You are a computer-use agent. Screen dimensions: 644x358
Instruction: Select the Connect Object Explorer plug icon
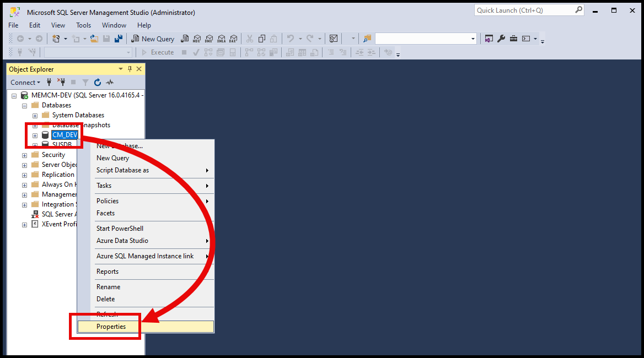pos(49,82)
